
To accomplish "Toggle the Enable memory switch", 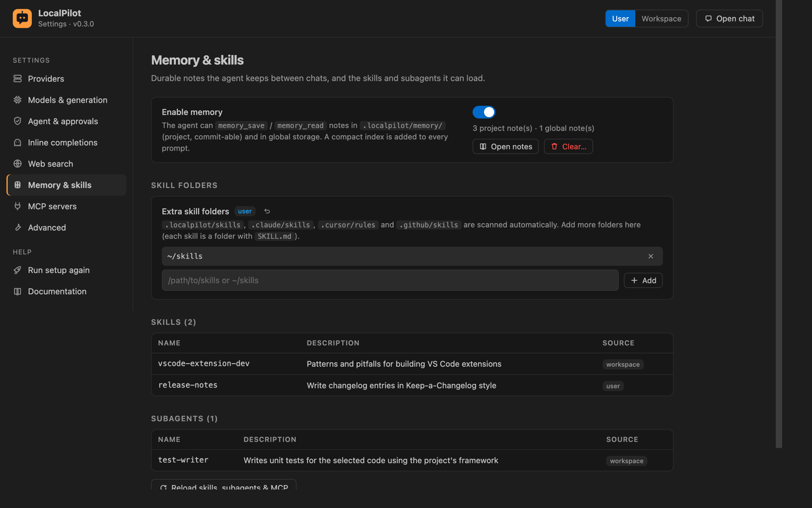I will point(484,112).
